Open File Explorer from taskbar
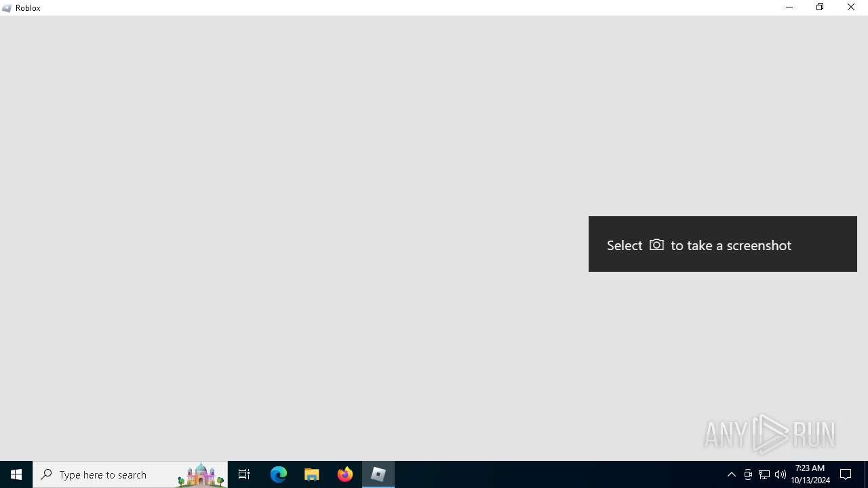 [312, 474]
